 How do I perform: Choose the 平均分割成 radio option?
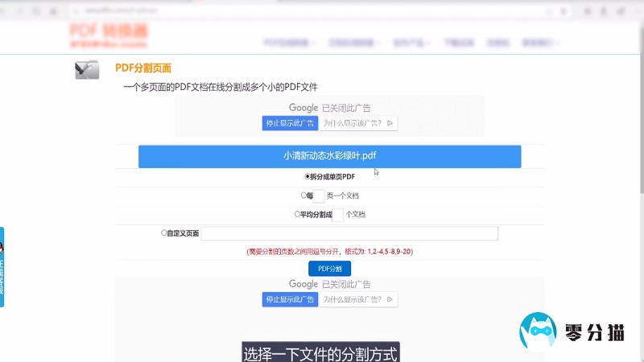pos(297,215)
